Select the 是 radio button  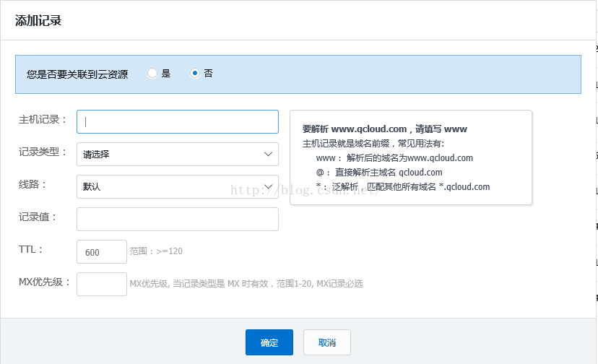click(x=152, y=73)
